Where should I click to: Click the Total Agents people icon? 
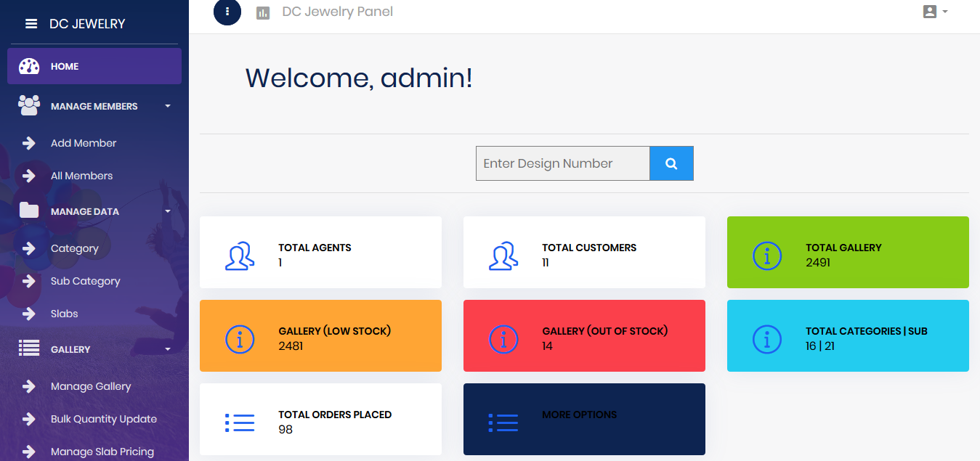(x=240, y=256)
